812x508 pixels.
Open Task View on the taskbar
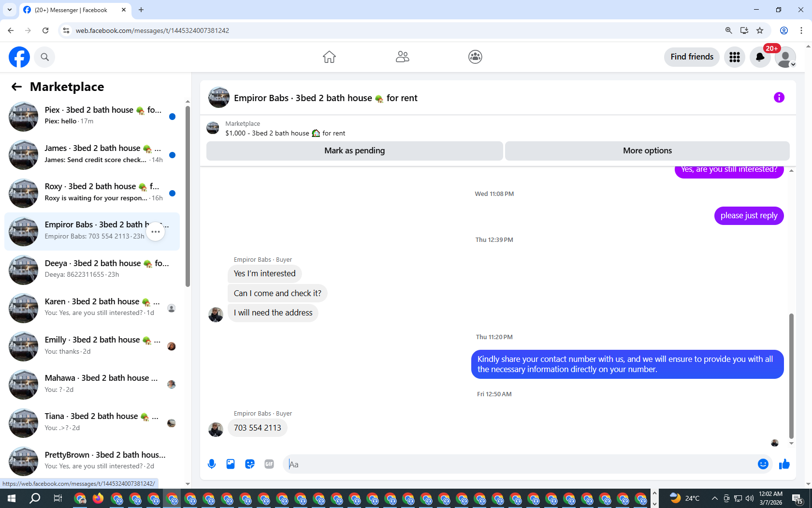point(58,498)
